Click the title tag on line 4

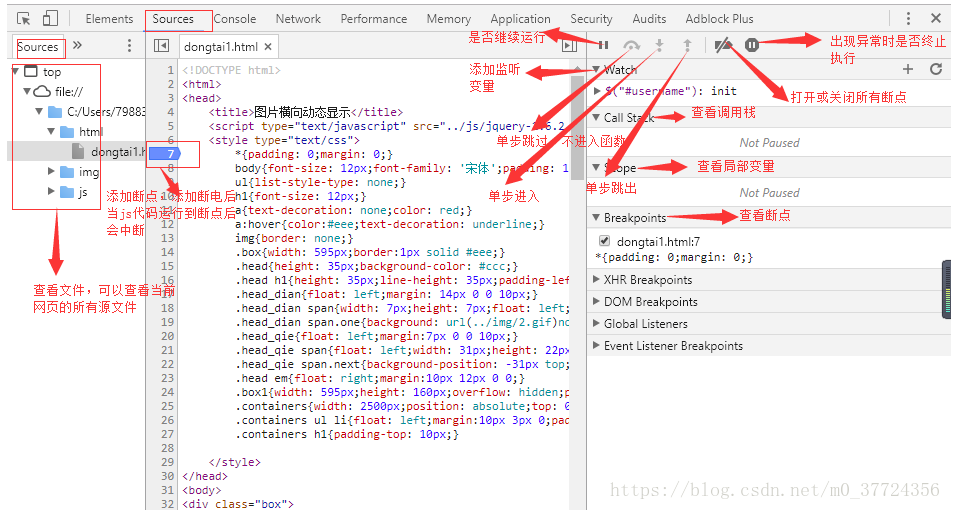point(305,112)
